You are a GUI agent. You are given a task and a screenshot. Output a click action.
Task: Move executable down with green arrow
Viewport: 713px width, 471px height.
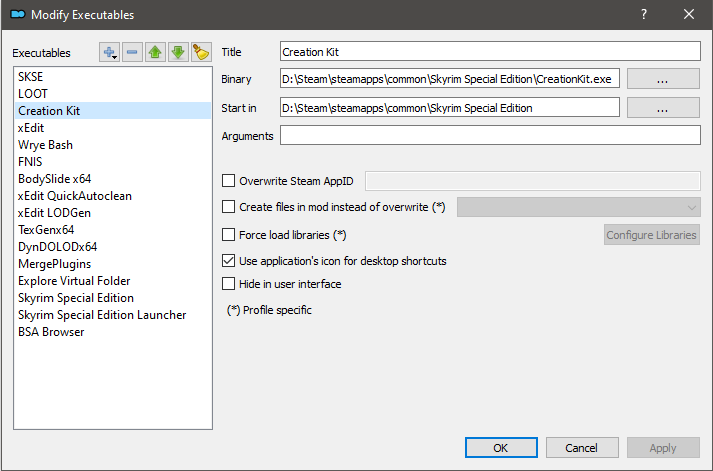(177, 52)
